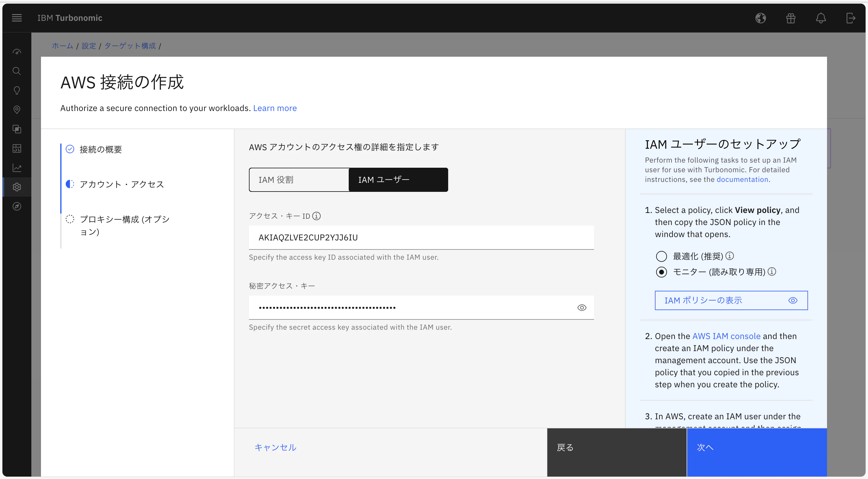The image size is (868, 479).
Task: Open the line chart sidebar icon
Action: point(17,168)
